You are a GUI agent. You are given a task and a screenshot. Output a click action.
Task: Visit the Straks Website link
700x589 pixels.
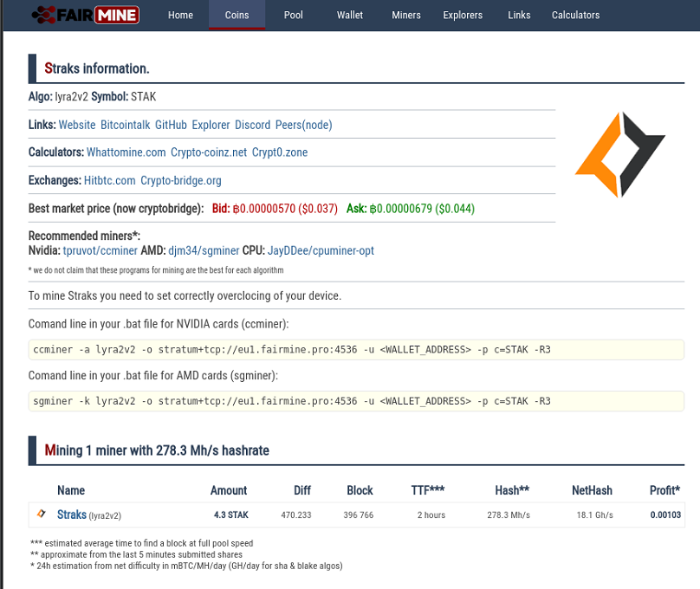[77, 125]
